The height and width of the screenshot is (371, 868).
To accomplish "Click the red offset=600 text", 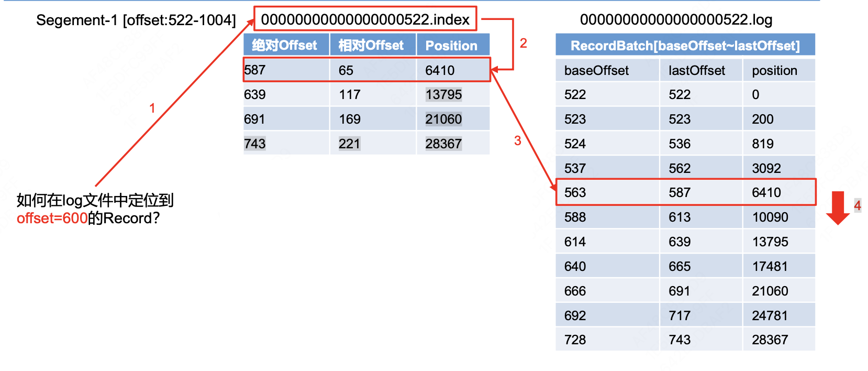I will (x=52, y=219).
